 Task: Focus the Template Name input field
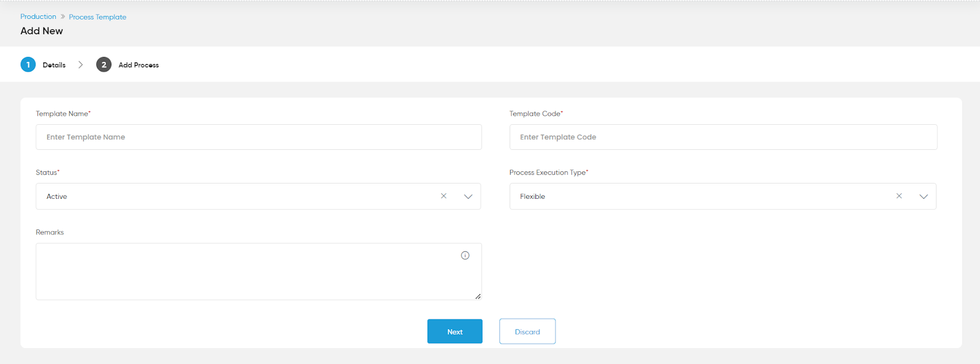[258, 137]
